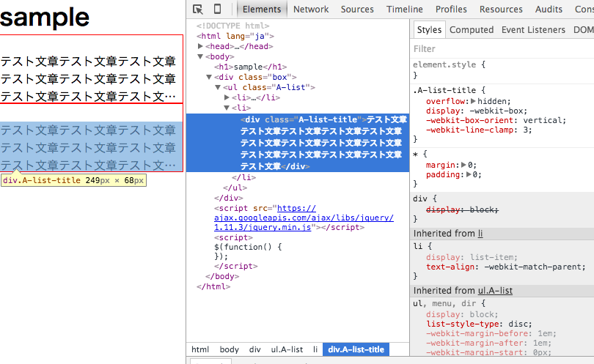Viewport: 594px width, 364px height.
Task: Switch to the Network tab
Action: pos(311,10)
